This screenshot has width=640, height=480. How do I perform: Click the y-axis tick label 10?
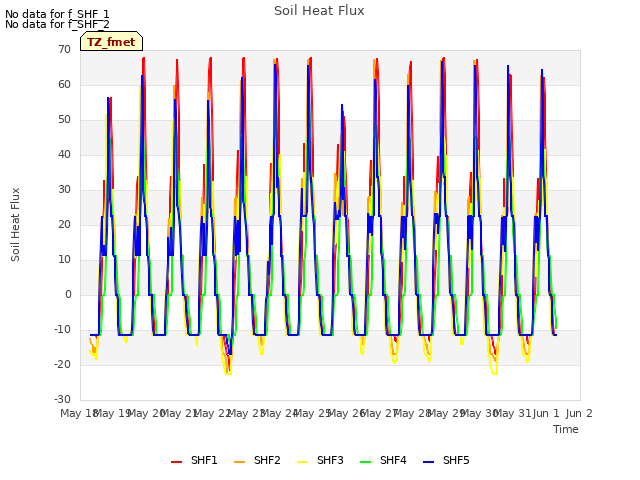tap(64, 260)
